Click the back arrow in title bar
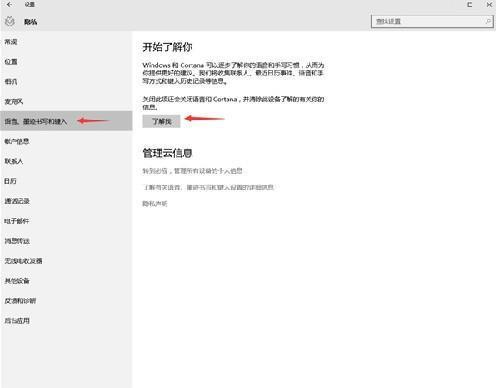Viewport: 496px width, 388px height. [9, 4]
